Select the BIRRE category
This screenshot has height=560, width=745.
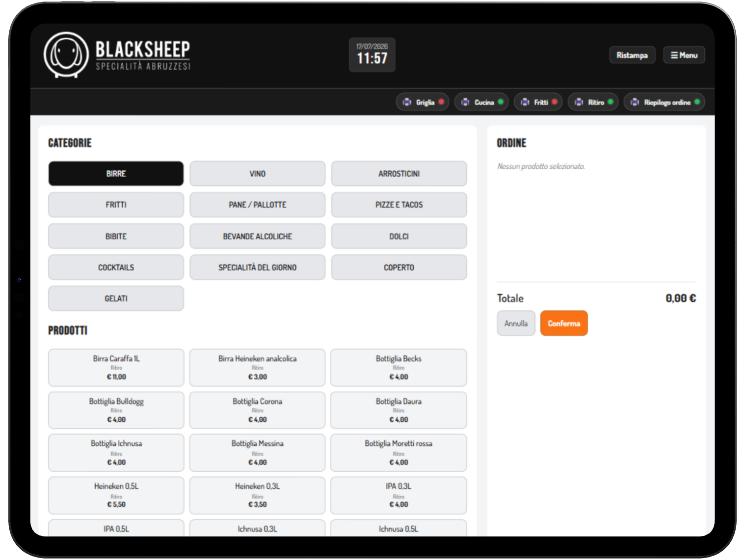coord(116,174)
